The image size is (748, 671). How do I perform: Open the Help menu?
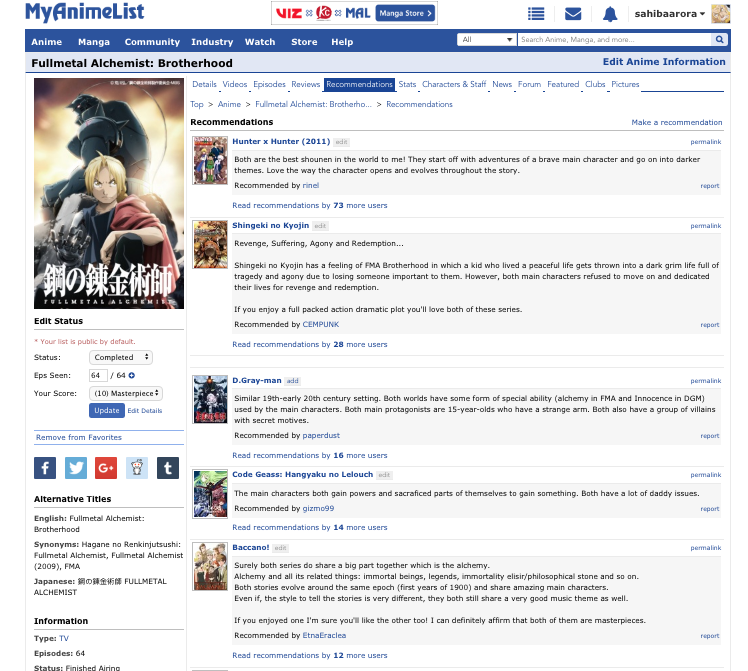click(x=342, y=42)
